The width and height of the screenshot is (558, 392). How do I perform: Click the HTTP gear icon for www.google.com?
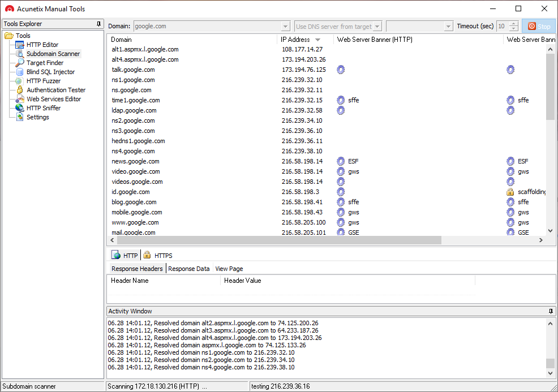click(x=341, y=222)
